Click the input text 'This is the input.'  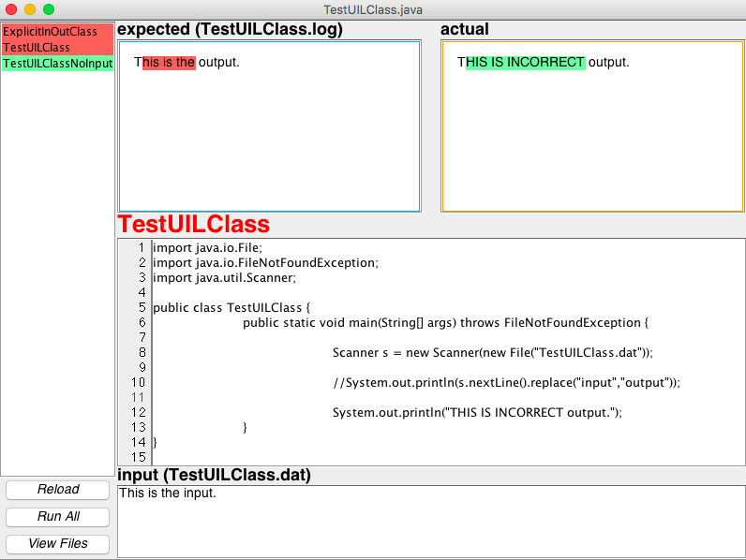168,493
